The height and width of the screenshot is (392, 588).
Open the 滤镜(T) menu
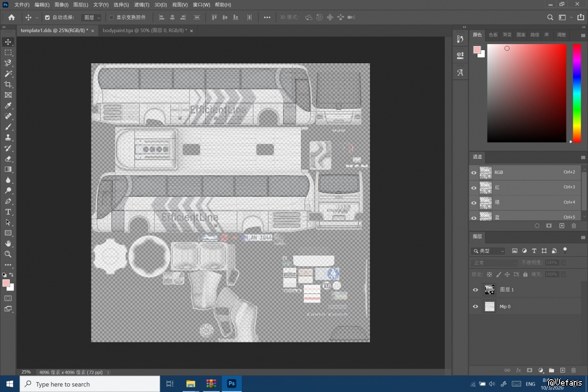(141, 5)
